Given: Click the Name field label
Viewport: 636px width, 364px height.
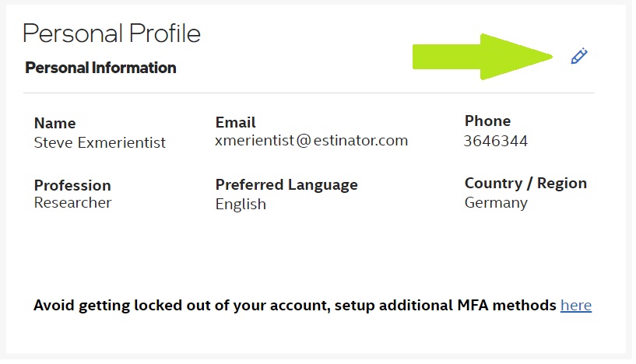Looking at the screenshot, I should tap(54, 123).
